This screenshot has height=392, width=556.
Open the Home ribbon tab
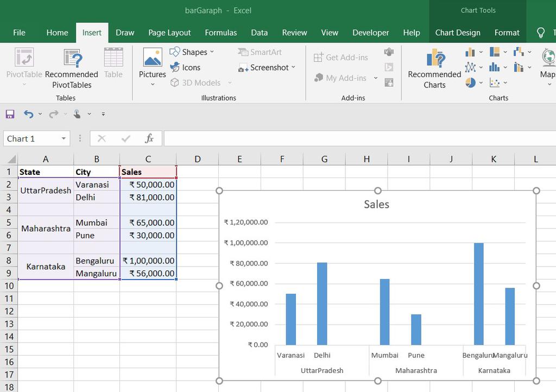click(x=57, y=33)
